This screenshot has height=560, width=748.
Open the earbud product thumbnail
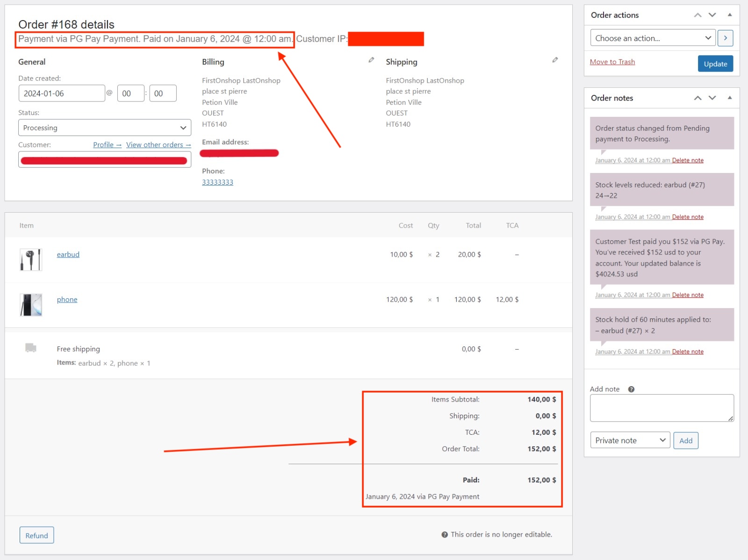pyautogui.click(x=31, y=259)
